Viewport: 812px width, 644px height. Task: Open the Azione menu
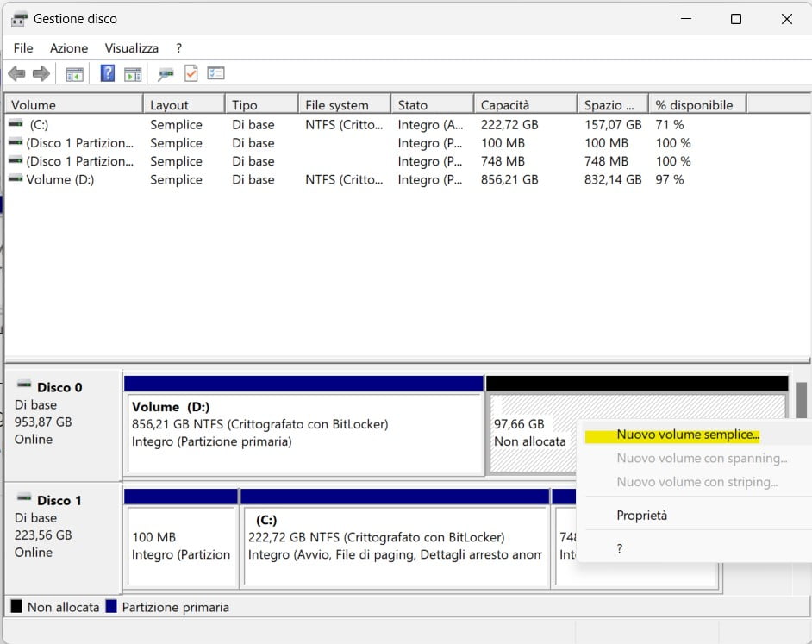click(x=69, y=48)
